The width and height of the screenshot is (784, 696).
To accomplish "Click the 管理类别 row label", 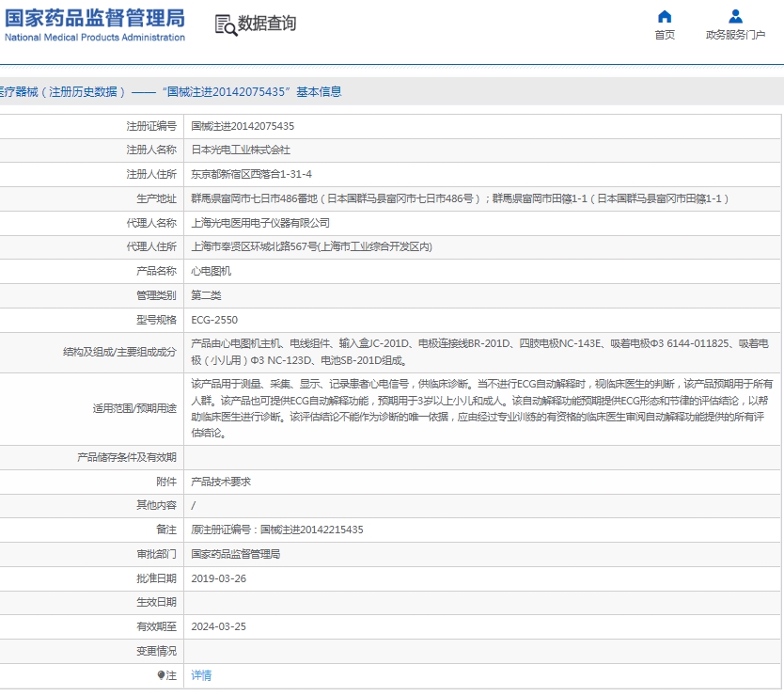I will tap(156, 295).
